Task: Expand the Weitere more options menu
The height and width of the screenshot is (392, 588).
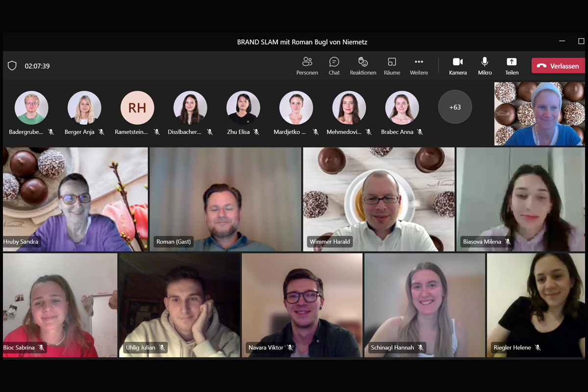Action: [x=418, y=66]
